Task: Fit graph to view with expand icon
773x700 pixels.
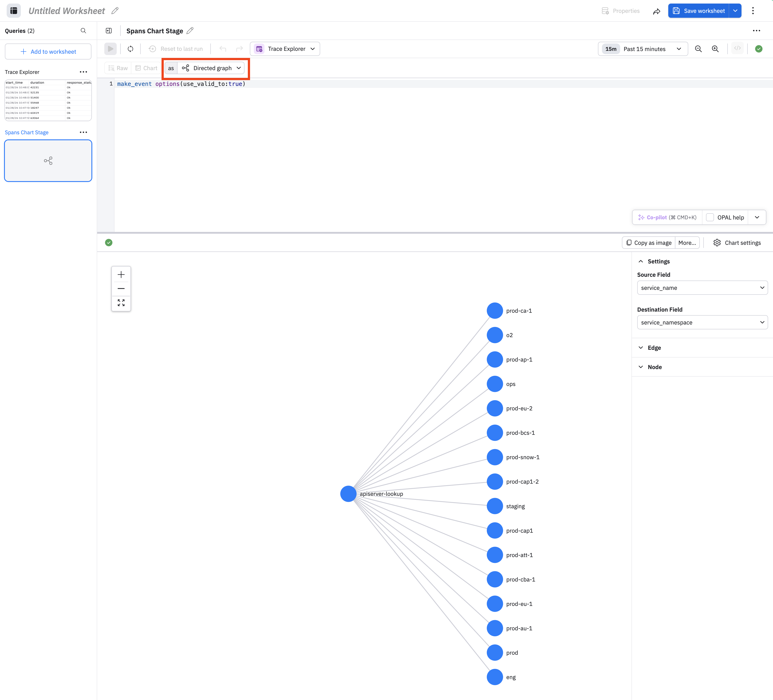Action: 121,303
